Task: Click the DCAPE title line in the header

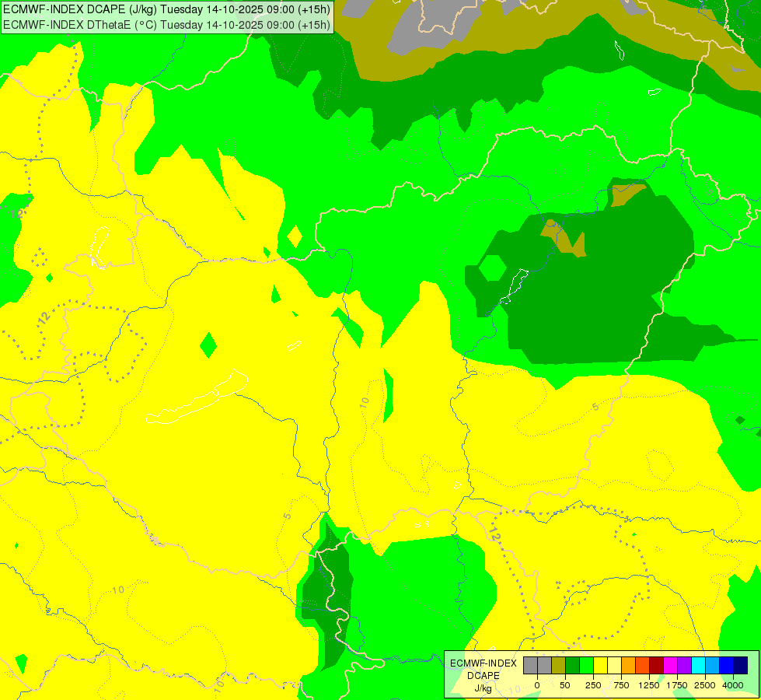Action: [x=166, y=9]
